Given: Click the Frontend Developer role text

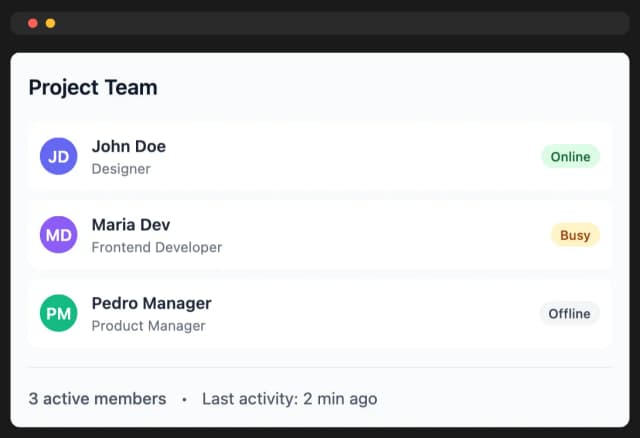Looking at the screenshot, I should pos(156,247).
